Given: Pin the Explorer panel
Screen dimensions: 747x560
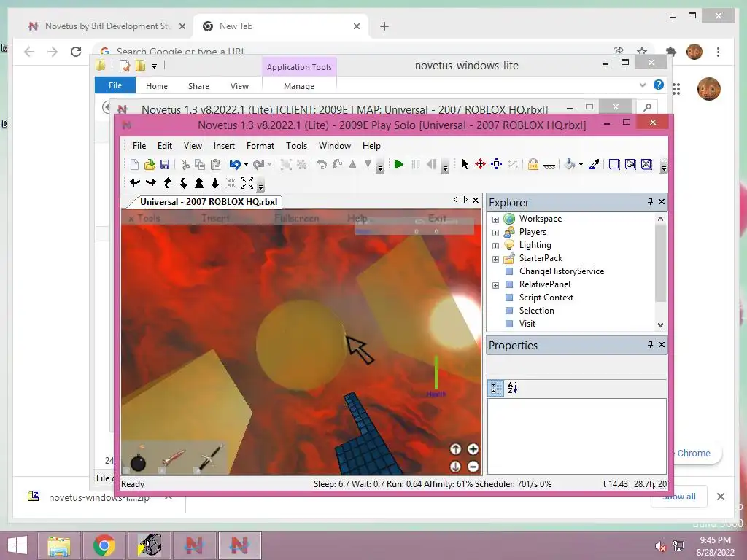Looking at the screenshot, I should coord(650,201).
